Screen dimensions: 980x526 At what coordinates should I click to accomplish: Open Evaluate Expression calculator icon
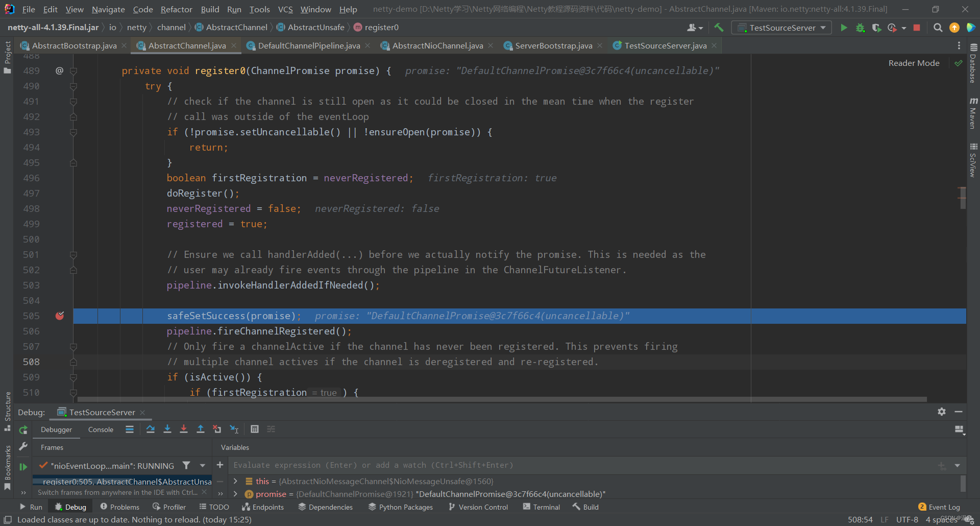tap(255, 429)
